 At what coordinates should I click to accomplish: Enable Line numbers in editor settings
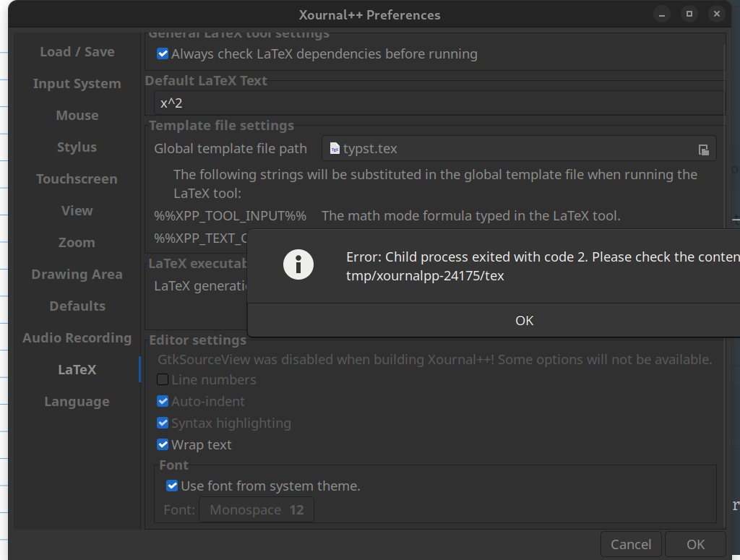click(162, 379)
